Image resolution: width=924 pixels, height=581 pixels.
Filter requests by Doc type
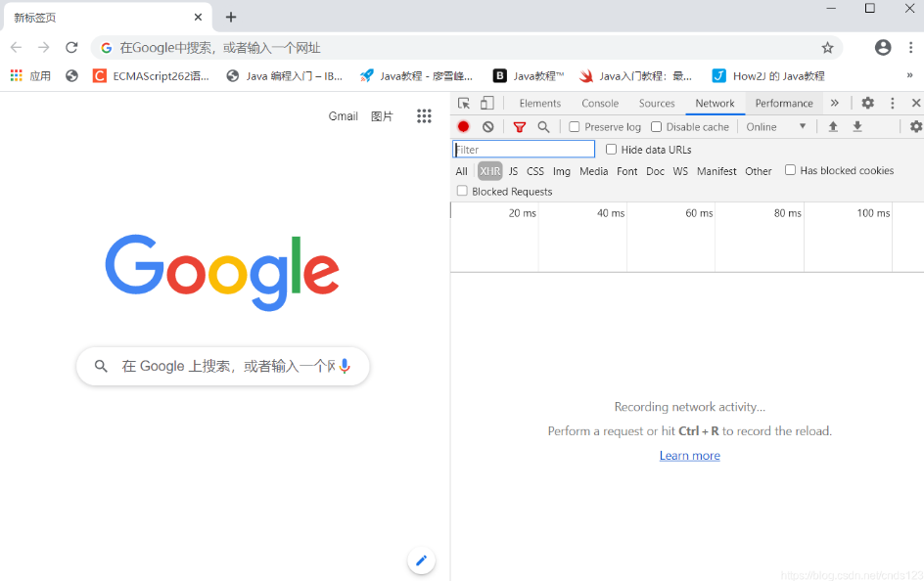[x=655, y=171]
